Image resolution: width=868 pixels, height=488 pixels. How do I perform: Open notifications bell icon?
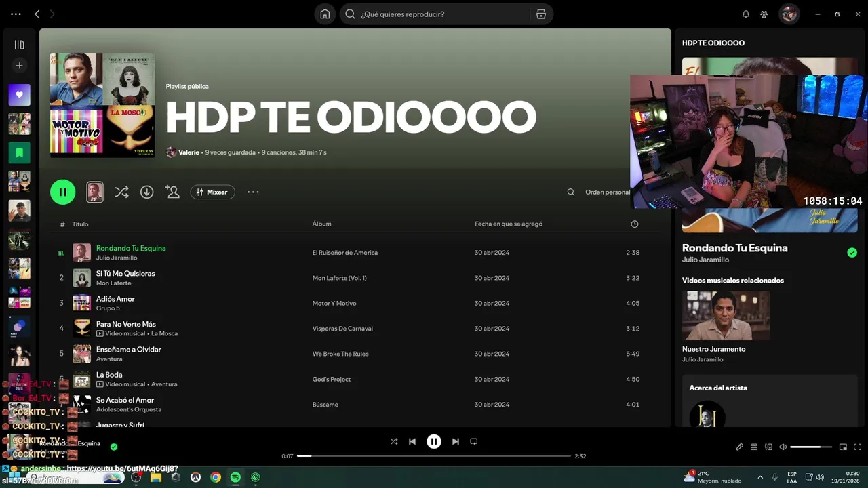click(x=746, y=14)
